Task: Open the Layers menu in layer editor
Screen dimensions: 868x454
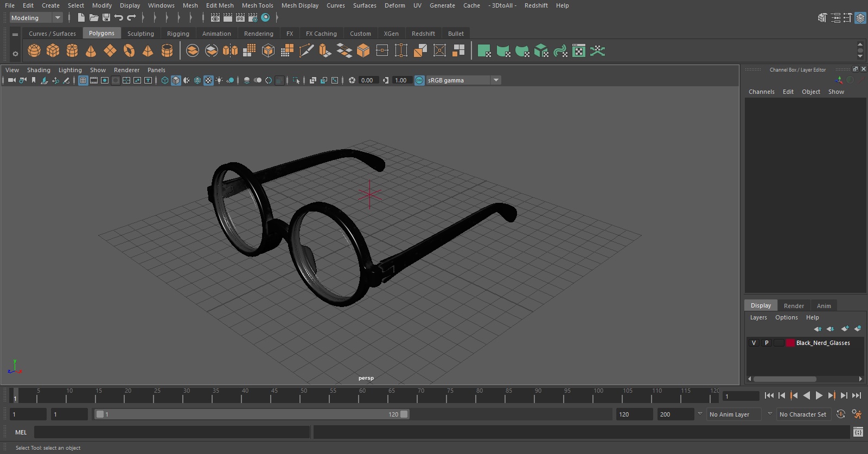Action: (x=758, y=317)
